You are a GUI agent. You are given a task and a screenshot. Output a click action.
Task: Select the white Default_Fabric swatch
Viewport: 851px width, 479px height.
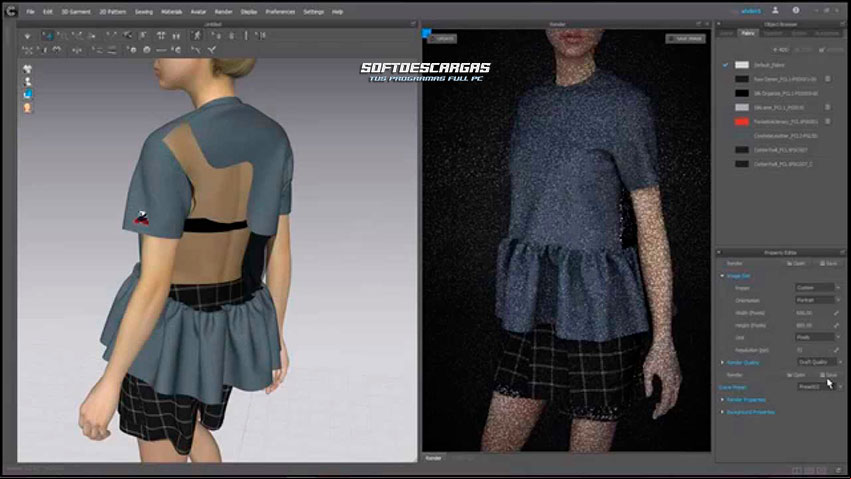tap(742, 65)
